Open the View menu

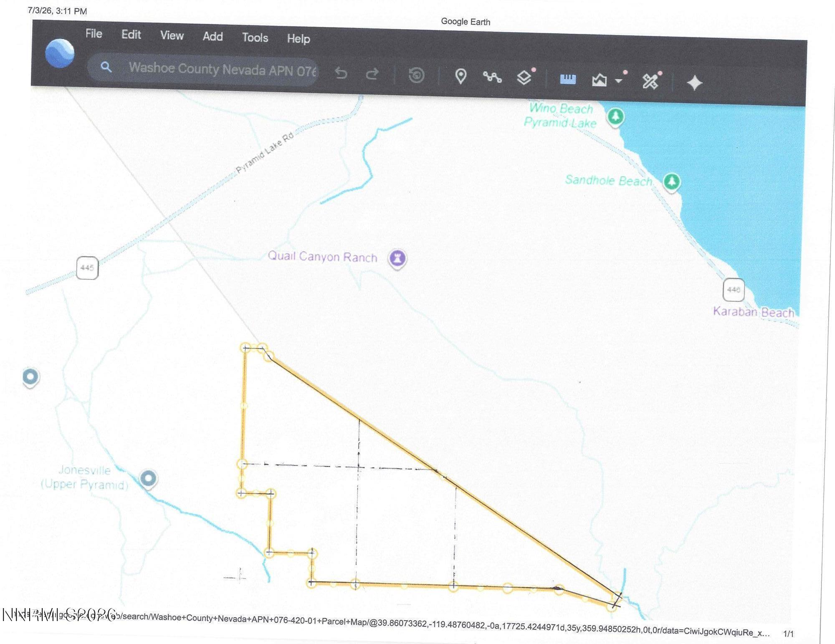(x=172, y=35)
